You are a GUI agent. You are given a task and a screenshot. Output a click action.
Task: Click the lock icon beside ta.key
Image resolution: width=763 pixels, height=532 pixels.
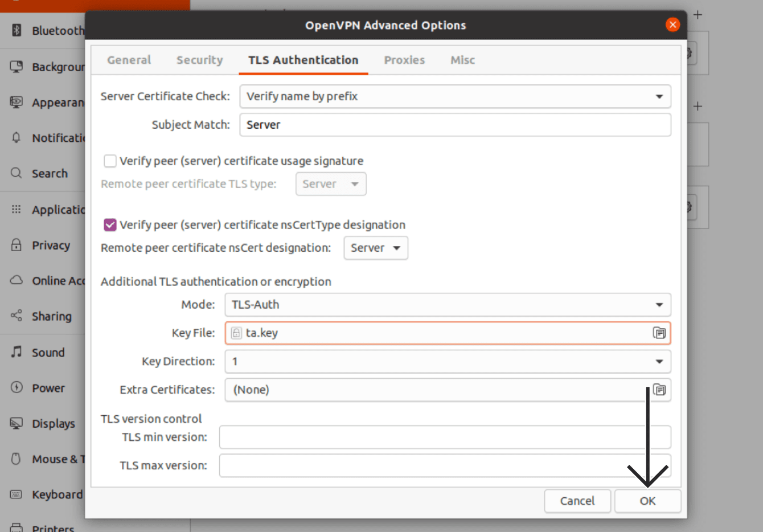coord(236,333)
